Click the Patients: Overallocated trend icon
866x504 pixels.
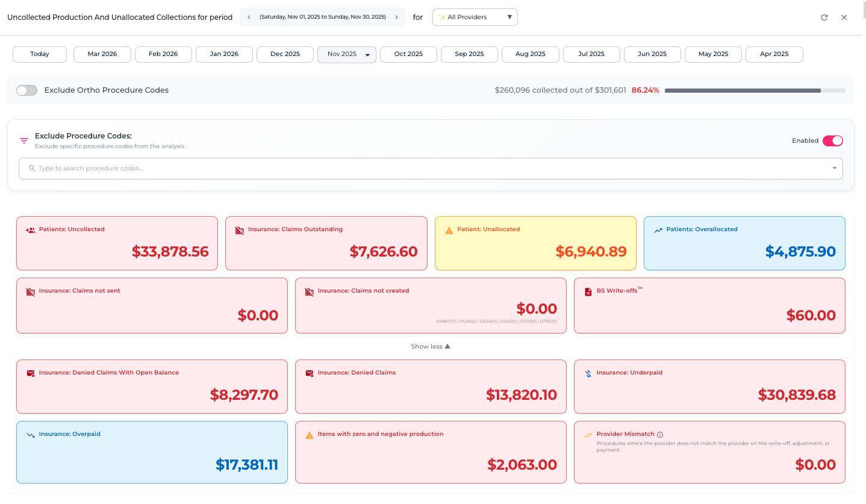pyautogui.click(x=658, y=230)
